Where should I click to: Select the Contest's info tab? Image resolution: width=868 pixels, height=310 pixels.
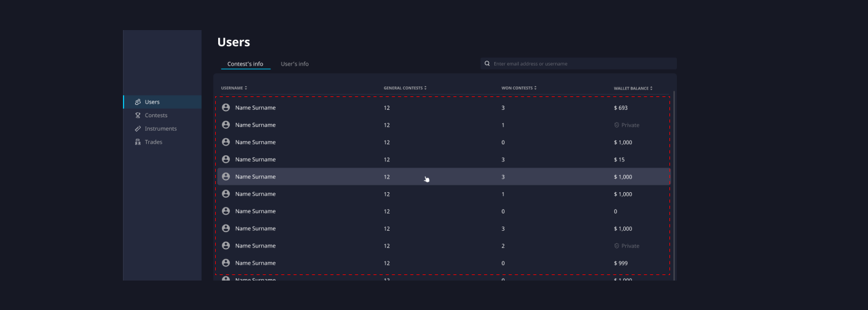point(245,64)
